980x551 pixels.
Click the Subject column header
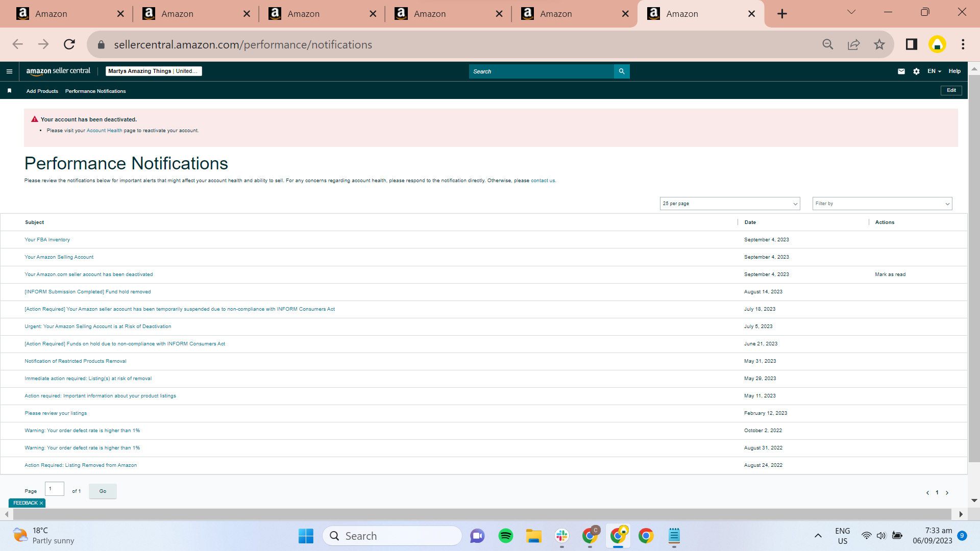[34, 222]
